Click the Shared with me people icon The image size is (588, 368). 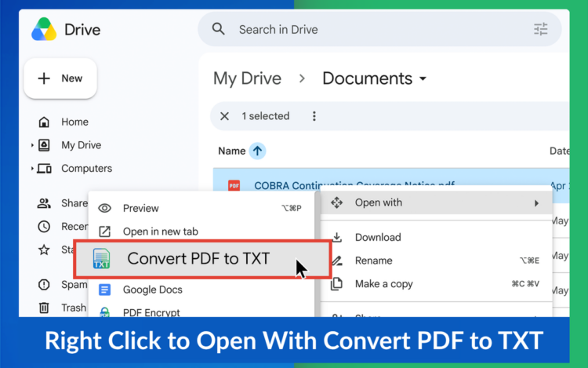click(x=44, y=203)
